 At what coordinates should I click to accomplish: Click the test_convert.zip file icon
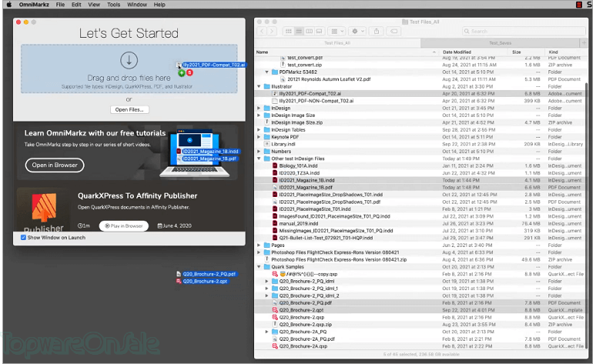coord(283,65)
